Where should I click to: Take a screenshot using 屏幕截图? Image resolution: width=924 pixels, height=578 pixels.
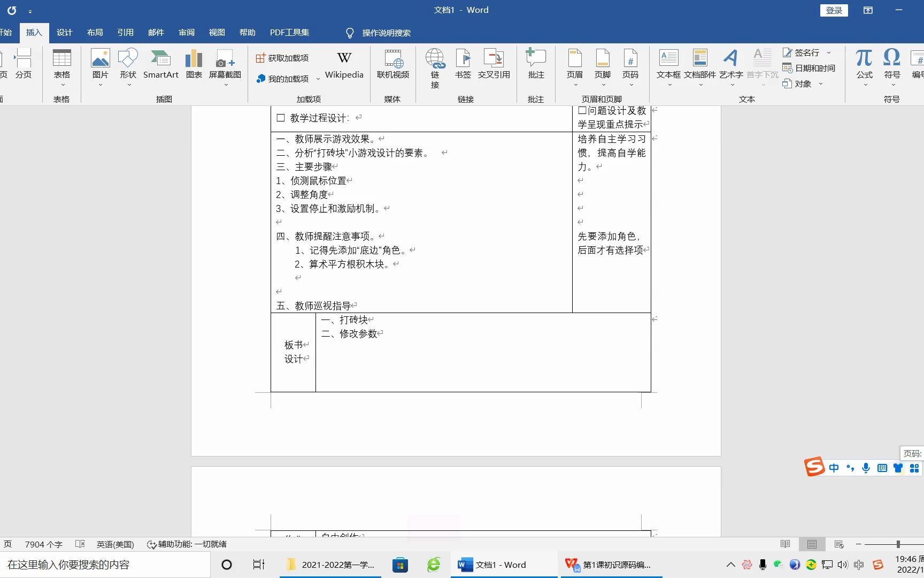pos(225,63)
